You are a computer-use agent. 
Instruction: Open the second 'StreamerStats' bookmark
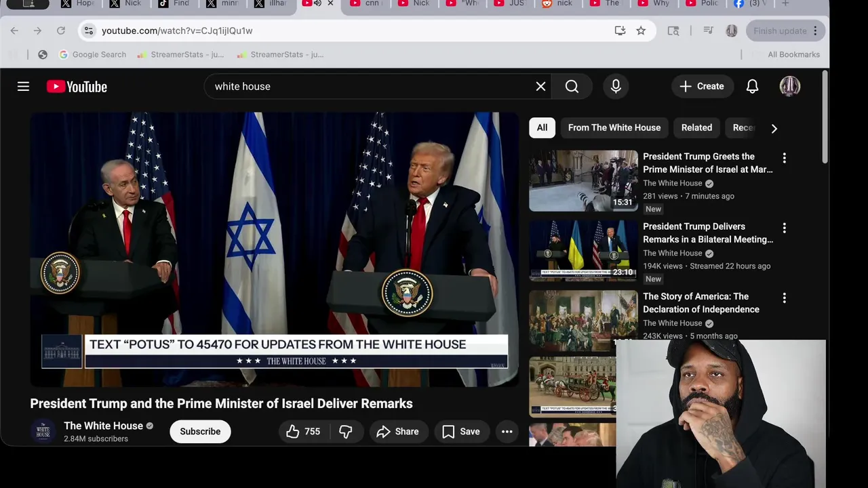pyautogui.click(x=280, y=54)
